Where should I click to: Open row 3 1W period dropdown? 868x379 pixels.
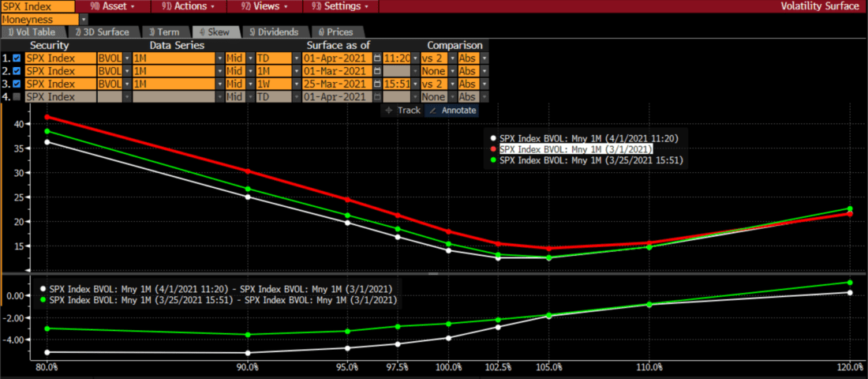coord(296,84)
